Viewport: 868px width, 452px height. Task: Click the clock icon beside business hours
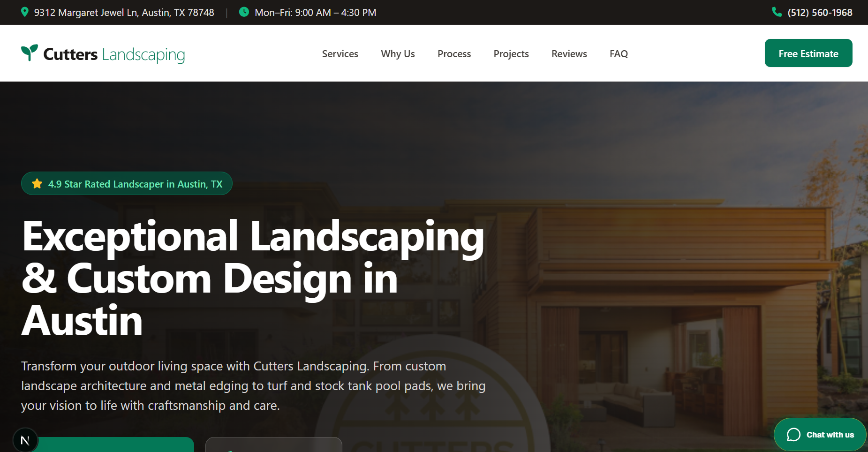[244, 12]
